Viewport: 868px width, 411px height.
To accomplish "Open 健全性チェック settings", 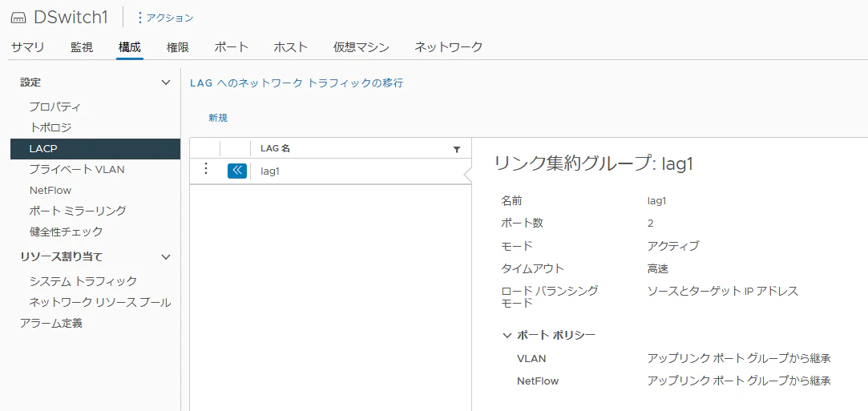I will point(66,232).
